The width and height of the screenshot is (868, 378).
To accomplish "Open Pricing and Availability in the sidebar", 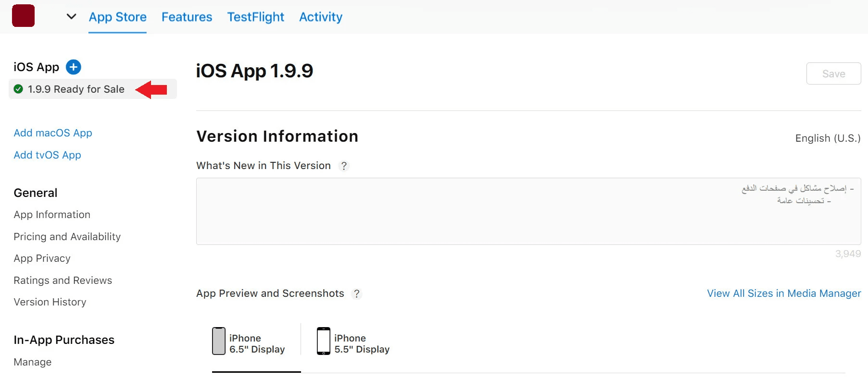I will click(67, 237).
